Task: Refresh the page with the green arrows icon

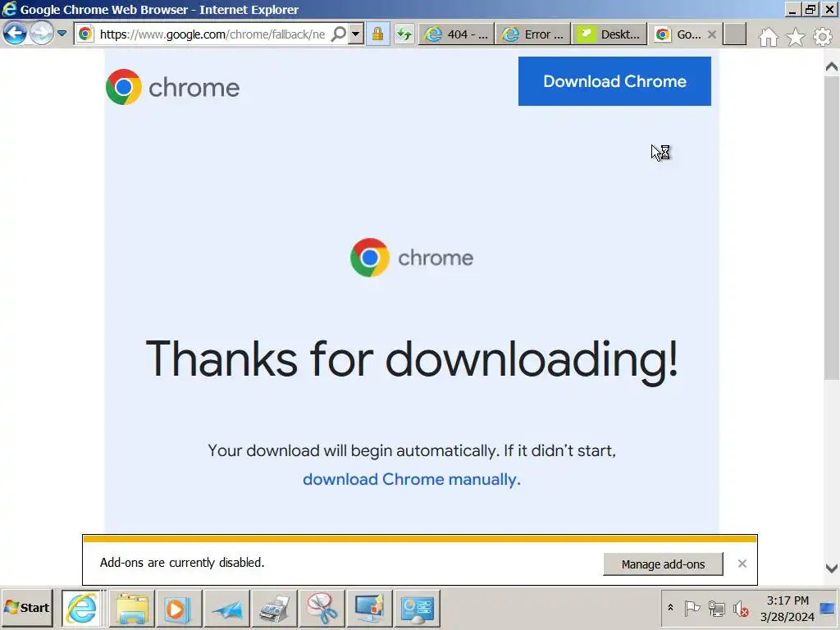Action: (x=404, y=34)
